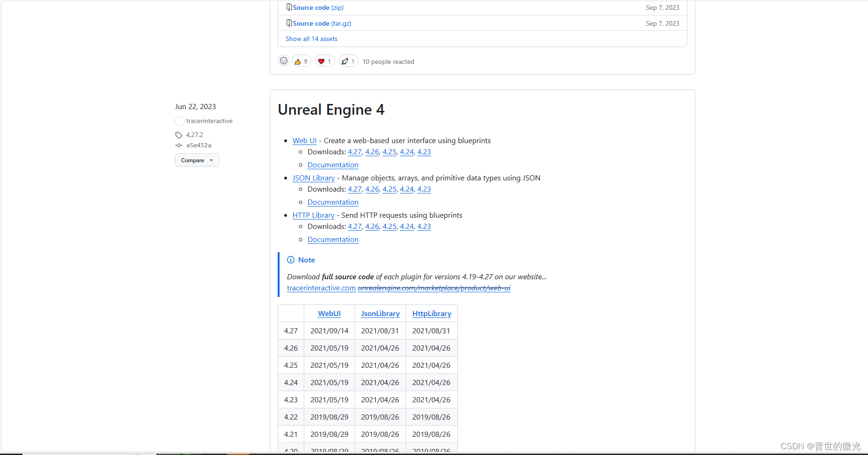The width and height of the screenshot is (868, 455).
Task: Download Web UI version 4.23
Action: tap(424, 152)
